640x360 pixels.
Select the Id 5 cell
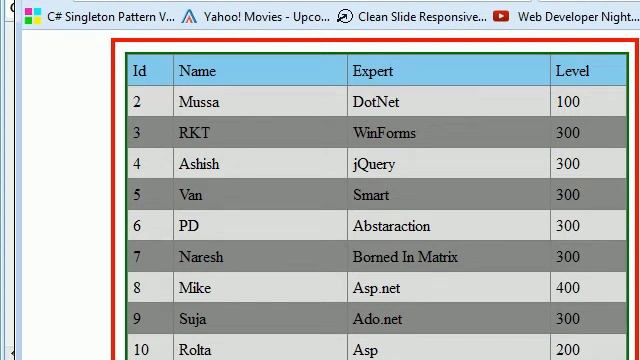151,195
